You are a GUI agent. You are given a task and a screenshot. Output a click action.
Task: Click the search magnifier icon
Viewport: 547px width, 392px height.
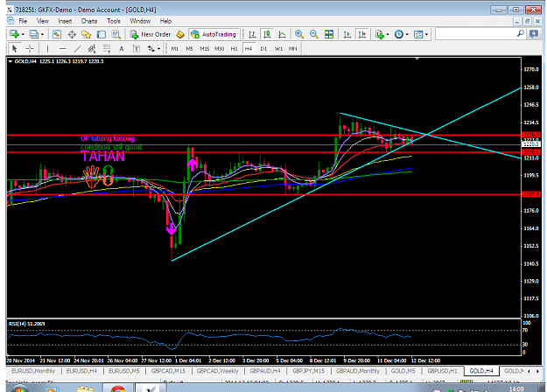coord(520,34)
